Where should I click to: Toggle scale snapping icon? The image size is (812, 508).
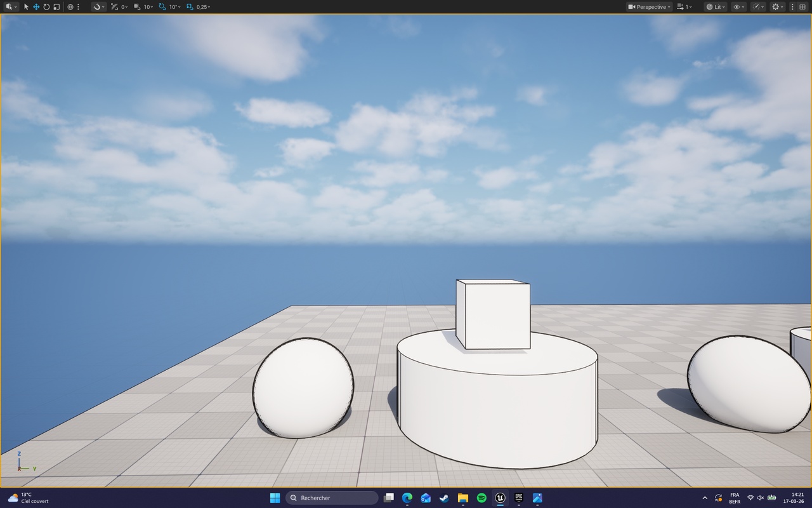[x=190, y=6]
